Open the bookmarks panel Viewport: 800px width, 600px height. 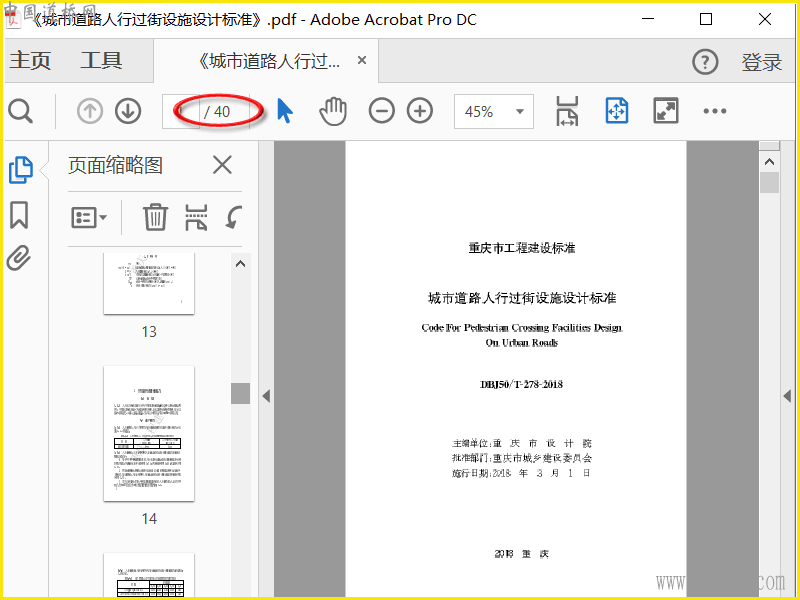point(19,215)
